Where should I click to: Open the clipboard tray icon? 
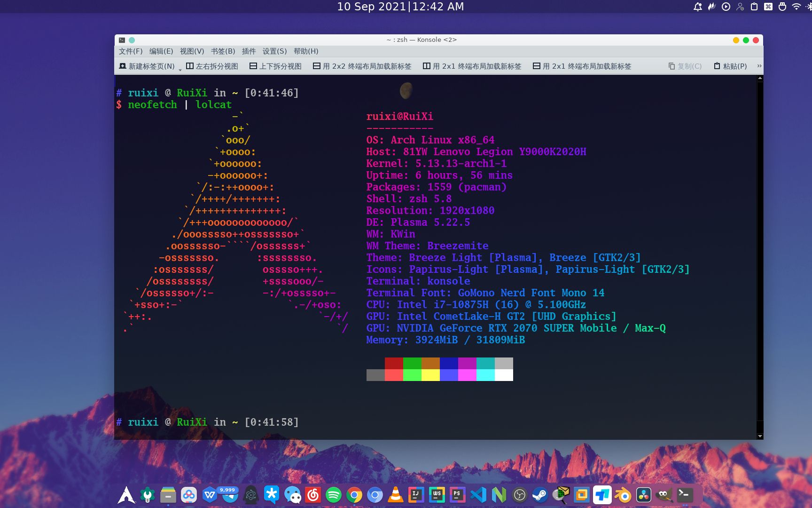click(x=754, y=7)
